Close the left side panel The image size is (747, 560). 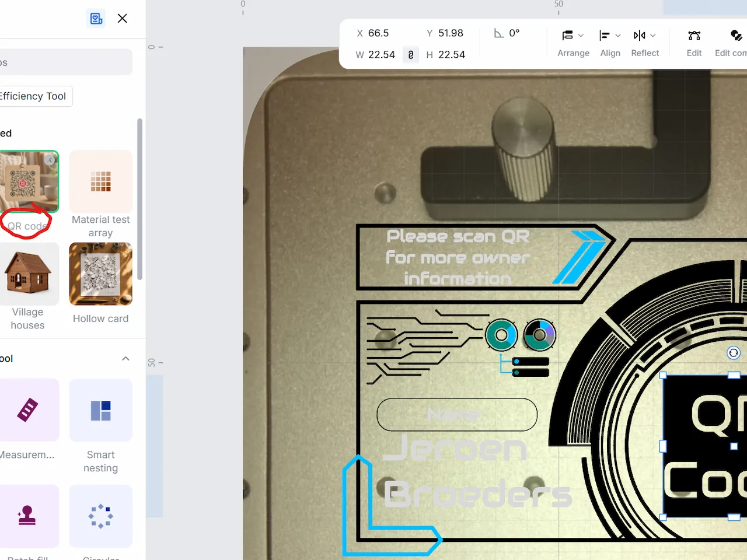point(123,19)
